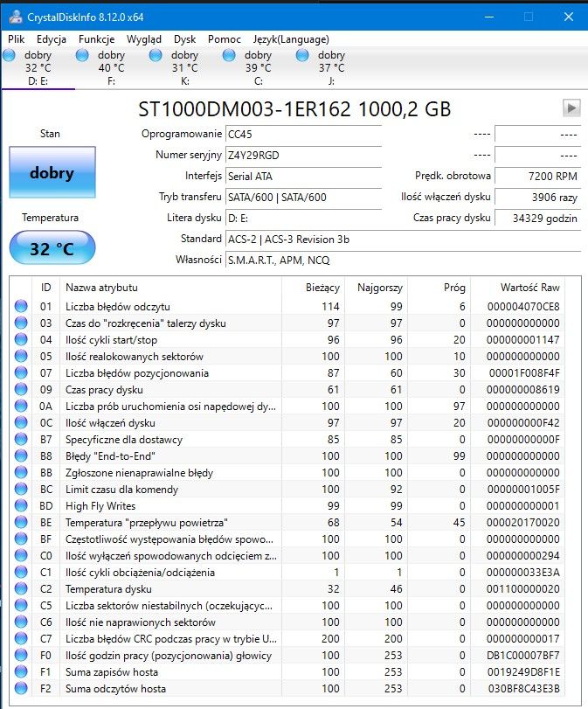This screenshot has height=709, width=588.
Task: Click status icon for attribute C2
Action: [21, 588]
